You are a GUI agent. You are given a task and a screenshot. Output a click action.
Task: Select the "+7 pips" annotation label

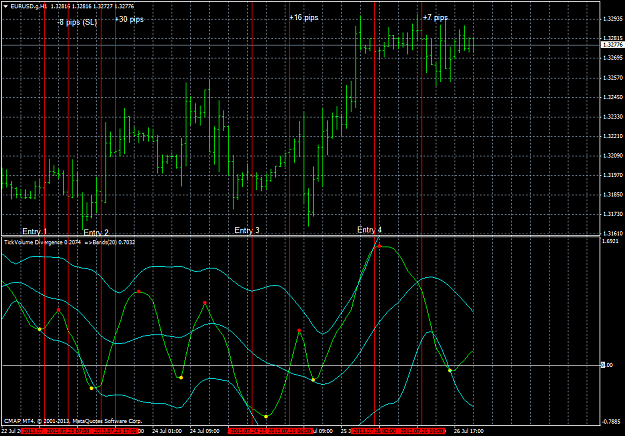point(435,18)
